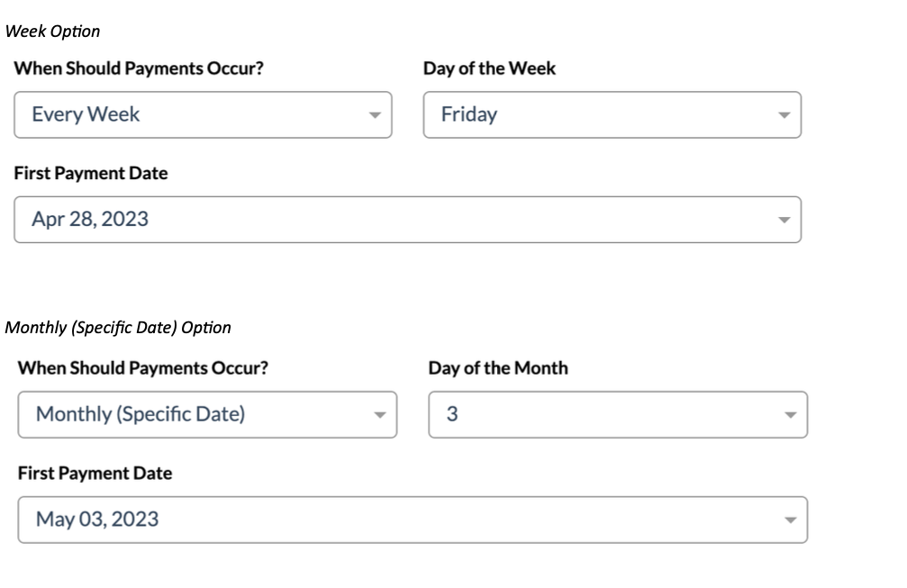Click the "Day of the Week" label

[x=489, y=68]
